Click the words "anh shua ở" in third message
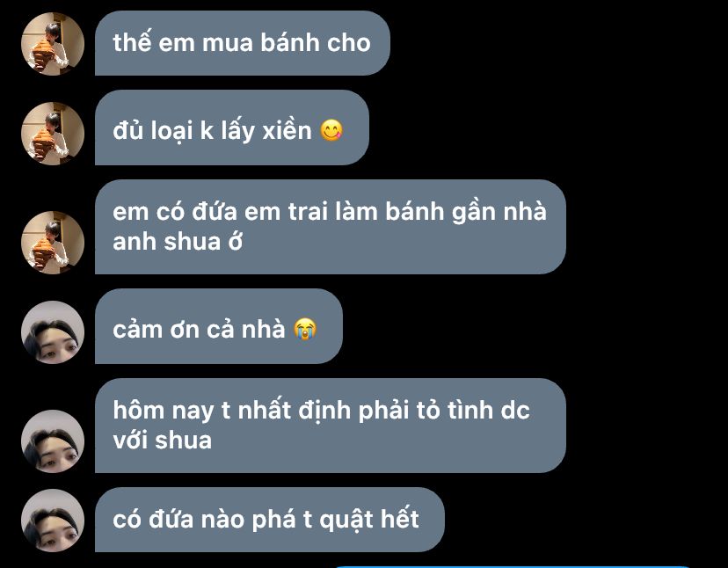Image resolution: width=728 pixels, height=568 pixels. pyautogui.click(x=178, y=242)
